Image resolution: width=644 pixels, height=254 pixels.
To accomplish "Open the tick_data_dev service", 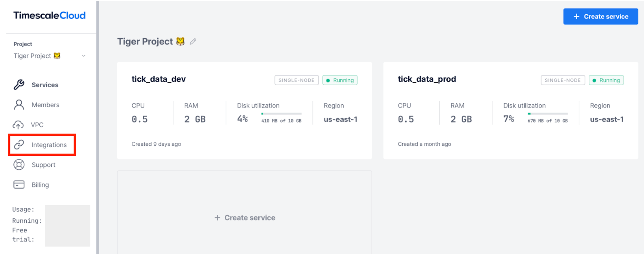I will [x=159, y=79].
